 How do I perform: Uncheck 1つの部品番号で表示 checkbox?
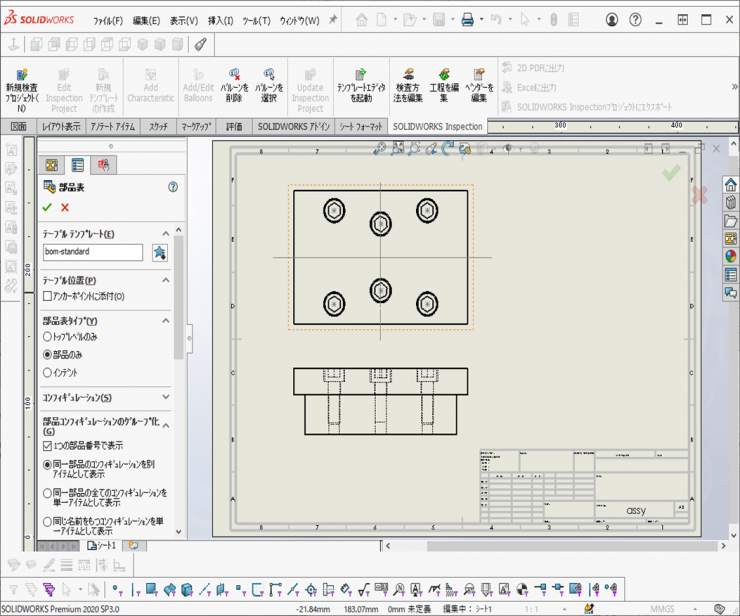pos(48,445)
